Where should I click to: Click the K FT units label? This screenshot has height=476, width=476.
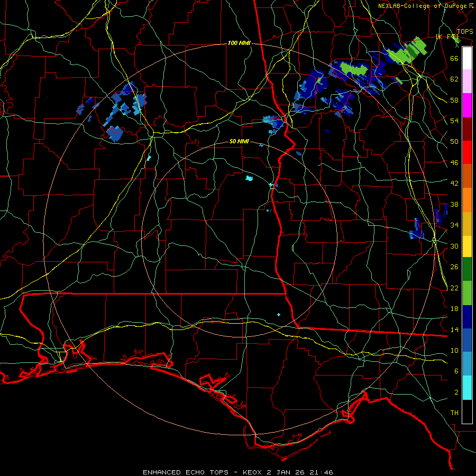pyautogui.click(x=447, y=37)
